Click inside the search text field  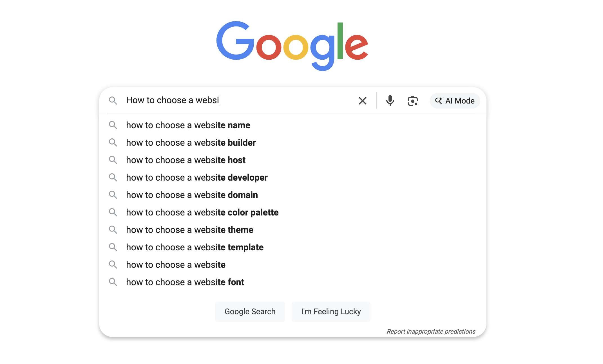[x=239, y=100]
